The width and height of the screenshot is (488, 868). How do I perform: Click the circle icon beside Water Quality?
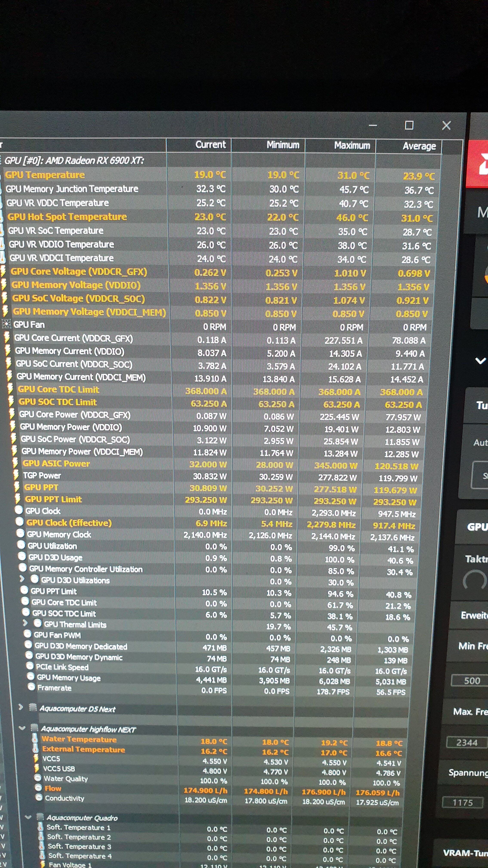[38, 778]
